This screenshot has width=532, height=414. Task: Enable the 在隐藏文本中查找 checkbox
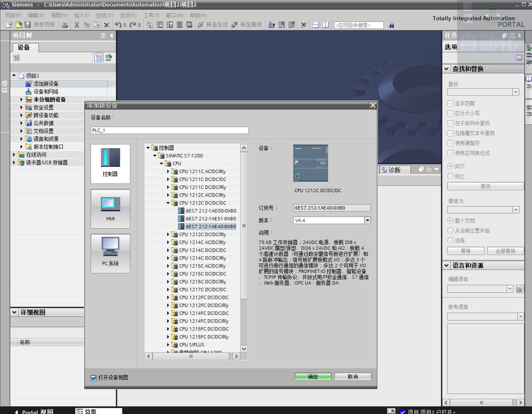(450, 133)
